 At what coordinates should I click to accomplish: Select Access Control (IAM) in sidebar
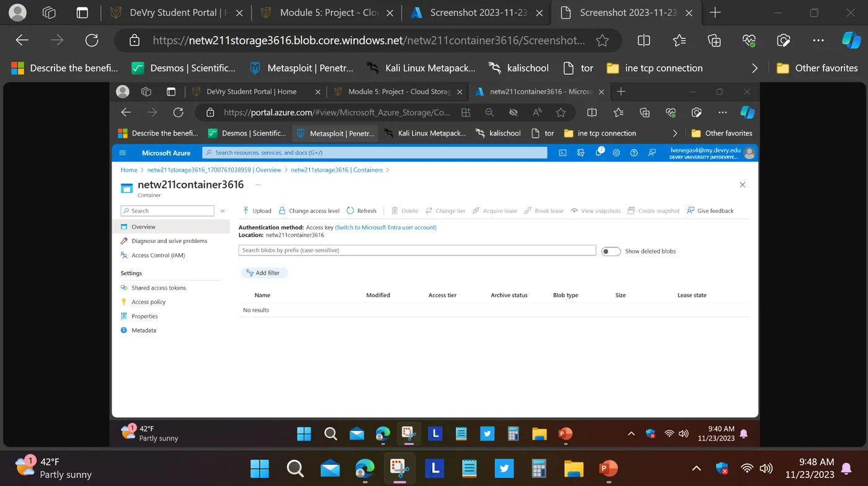(158, 255)
